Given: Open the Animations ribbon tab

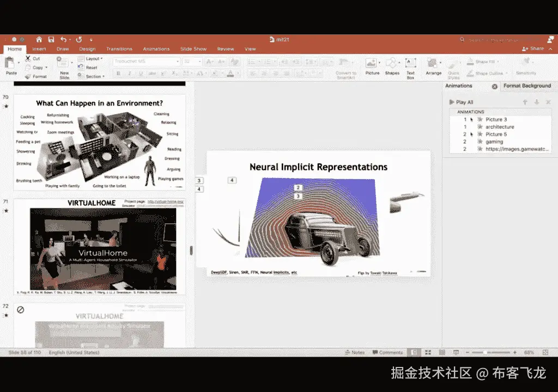Looking at the screenshot, I should (156, 49).
